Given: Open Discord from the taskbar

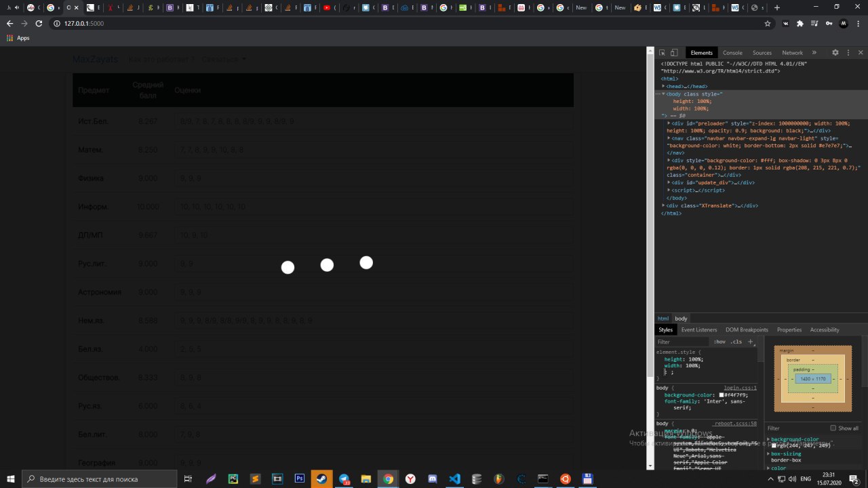Looking at the screenshot, I should tap(432, 479).
